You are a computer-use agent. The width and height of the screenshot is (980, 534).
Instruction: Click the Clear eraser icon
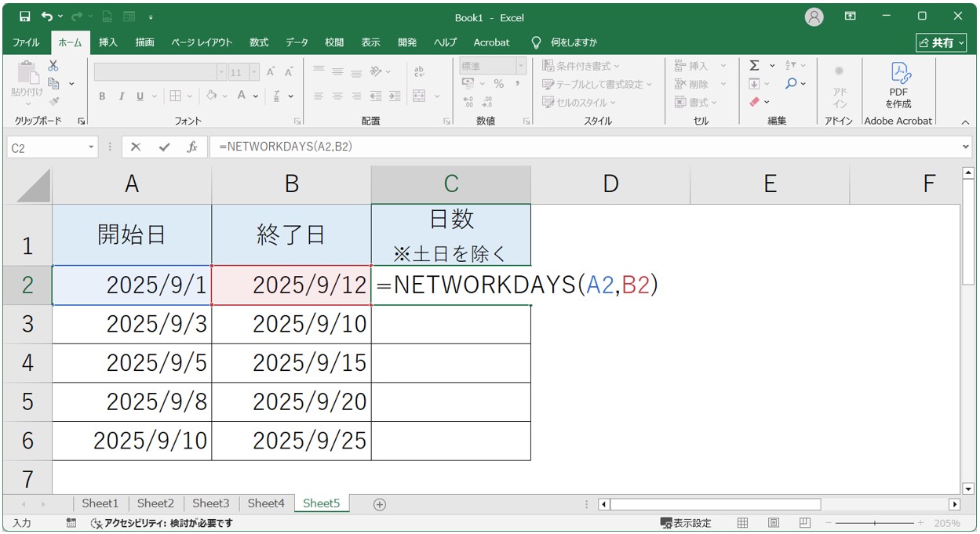[x=754, y=102]
